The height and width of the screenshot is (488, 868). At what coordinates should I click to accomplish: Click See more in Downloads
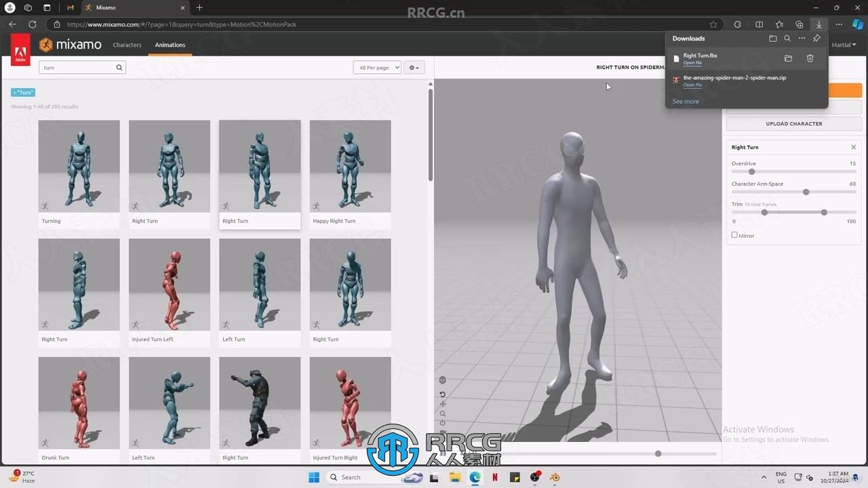pyautogui.click(x=686, y=102)
